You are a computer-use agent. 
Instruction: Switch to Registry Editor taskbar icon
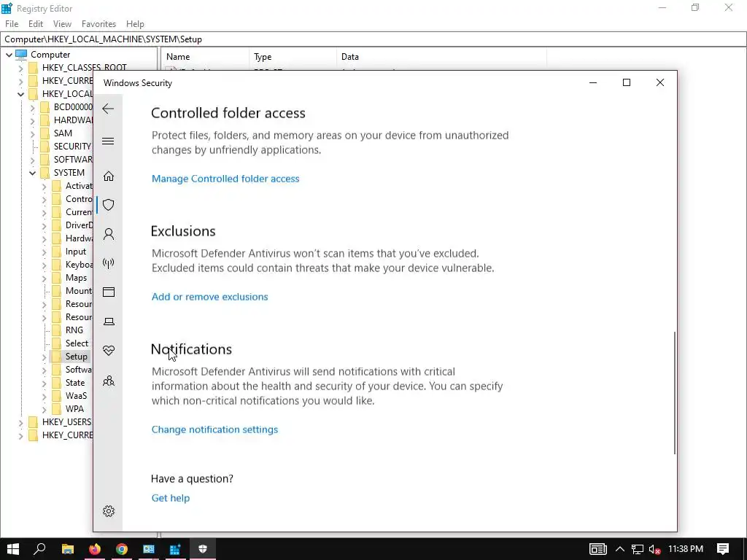point(175,549)
